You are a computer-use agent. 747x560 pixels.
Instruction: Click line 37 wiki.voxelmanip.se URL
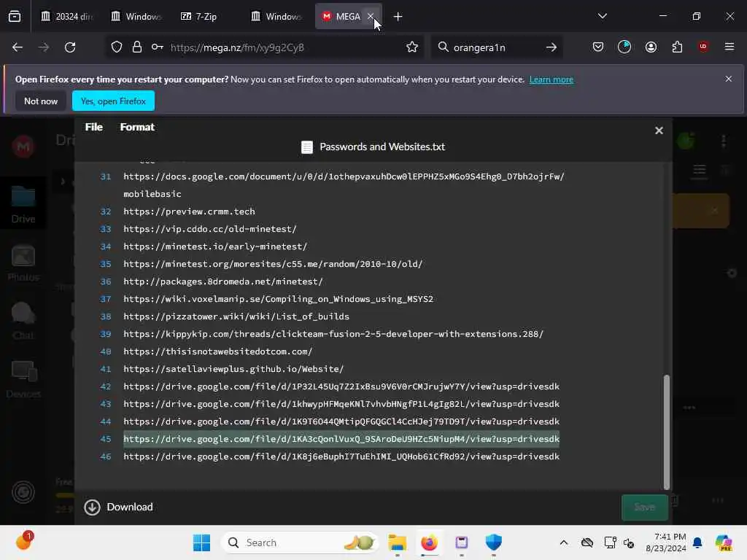click(278, 299)
